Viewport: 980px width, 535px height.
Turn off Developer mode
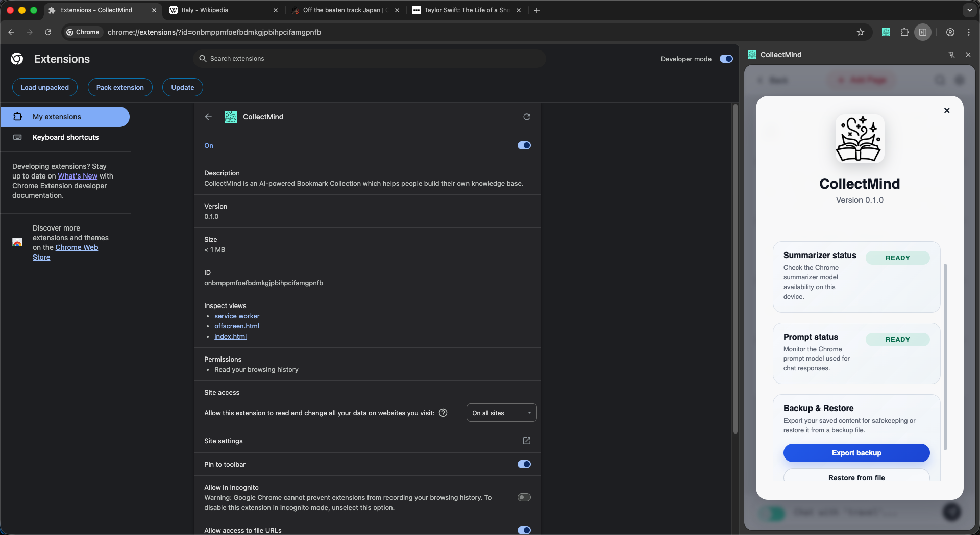pos(726,59)
